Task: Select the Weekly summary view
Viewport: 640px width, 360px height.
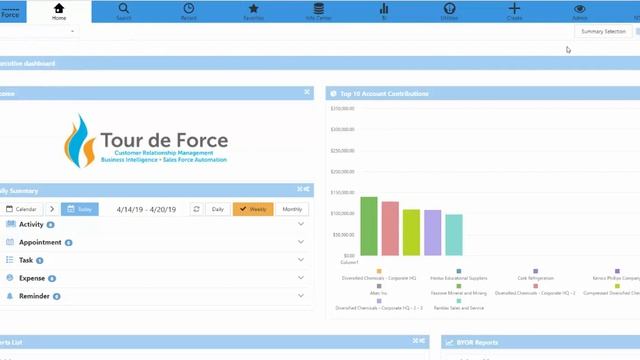Action: click(x=253, y=209)
